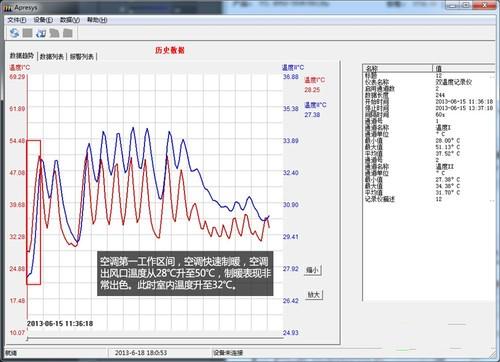This screenshot has width=500, height=362.
Task: Switch to the 数据列表 tab
Action: (x=52, y=57)
